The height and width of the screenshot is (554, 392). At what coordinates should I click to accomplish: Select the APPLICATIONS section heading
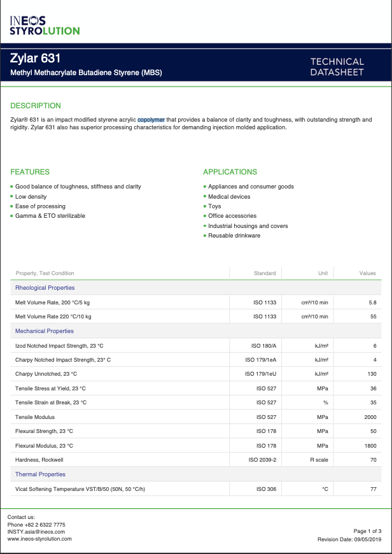[230, 172]
